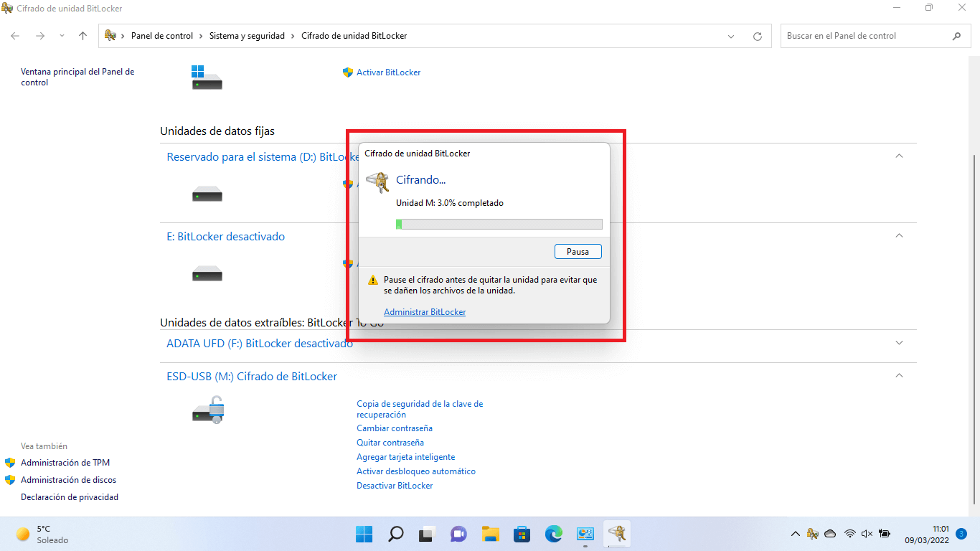Viewport: 980px width, 551px height.
Task: Open the Chat app on taskbar
Action: (x=458, y=534)
